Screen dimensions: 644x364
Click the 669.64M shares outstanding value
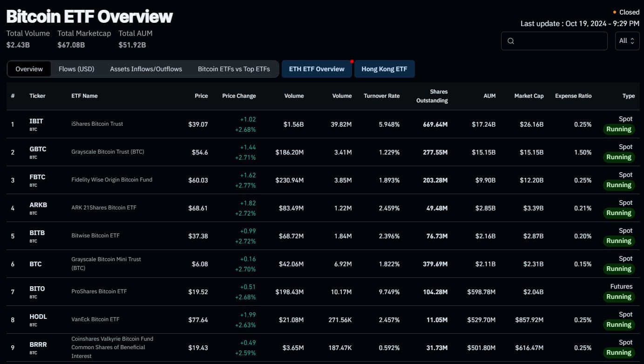[x=435, y=124]
